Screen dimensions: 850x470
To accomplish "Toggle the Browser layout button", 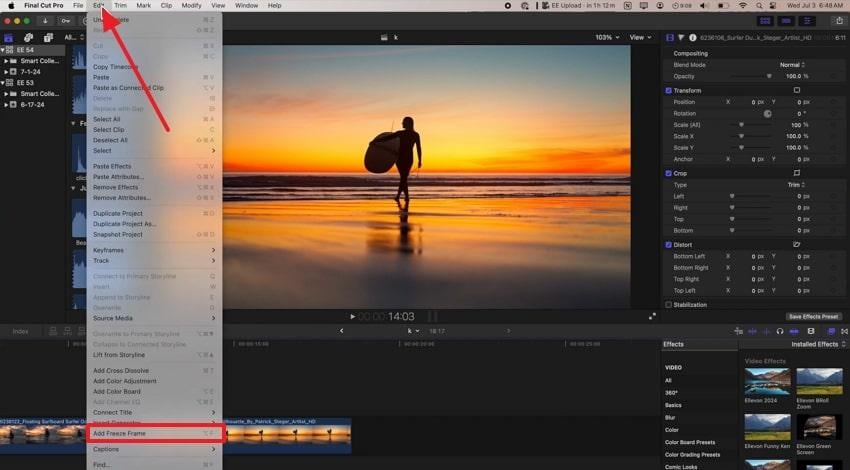I will 765,21.
